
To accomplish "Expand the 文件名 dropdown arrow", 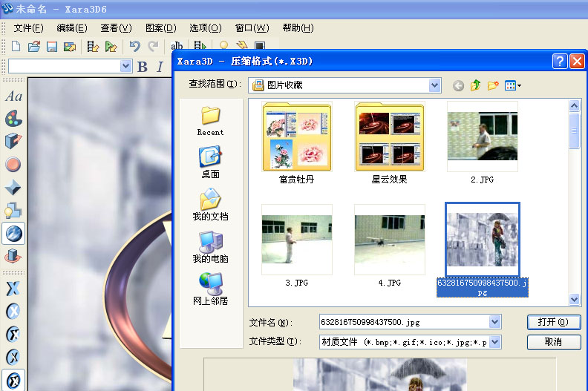I will point(495,322).
